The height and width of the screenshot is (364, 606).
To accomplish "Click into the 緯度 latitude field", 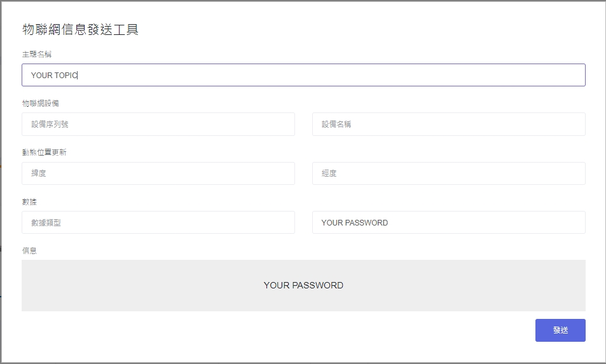I will tap(158, 173).
